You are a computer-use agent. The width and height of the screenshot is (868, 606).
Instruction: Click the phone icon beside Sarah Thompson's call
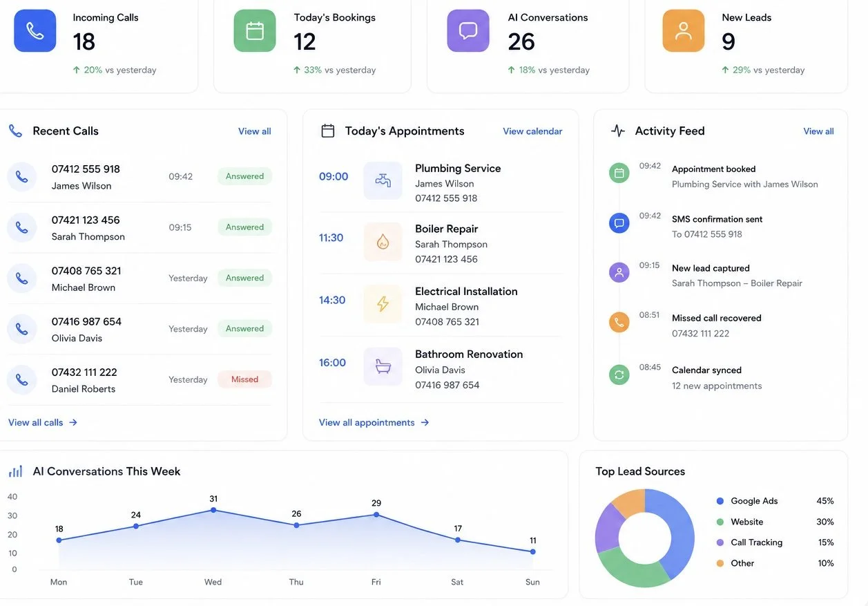(22, 227)
